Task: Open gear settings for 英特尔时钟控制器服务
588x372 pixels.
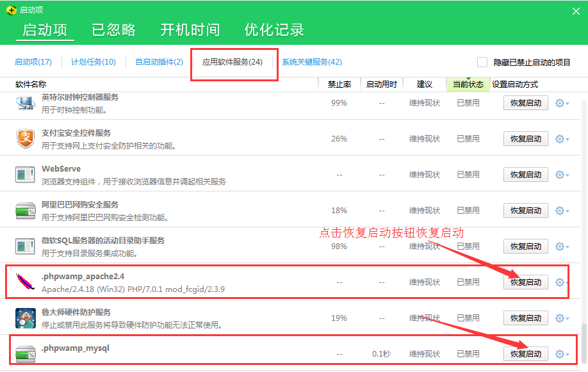Action: coord(562,103)
